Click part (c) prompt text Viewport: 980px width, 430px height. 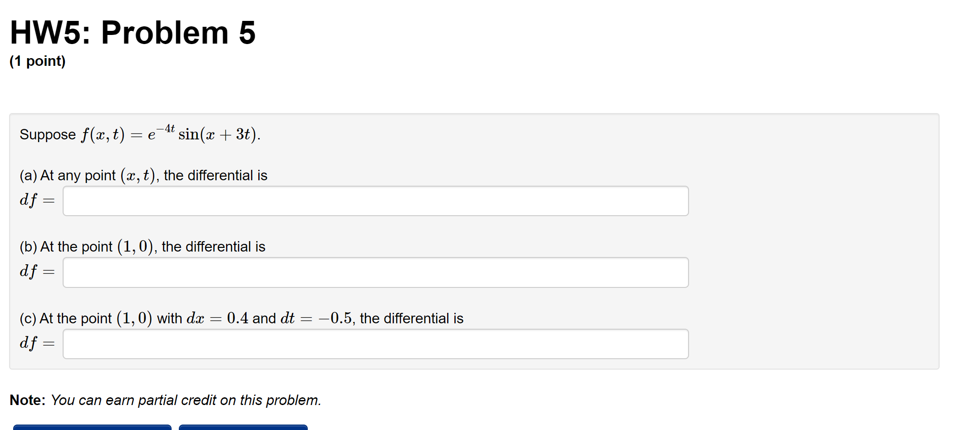[x=241, y=318]
